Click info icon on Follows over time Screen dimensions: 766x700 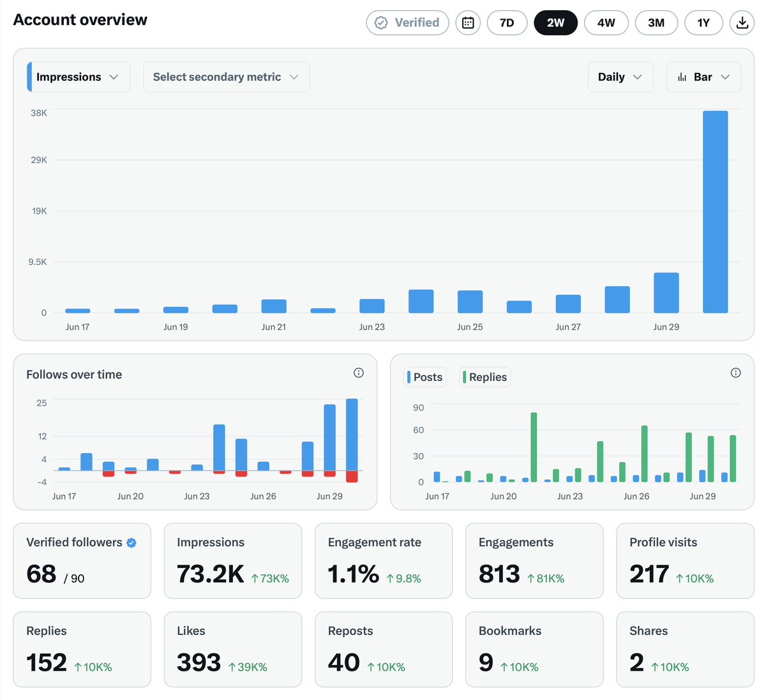359,373
